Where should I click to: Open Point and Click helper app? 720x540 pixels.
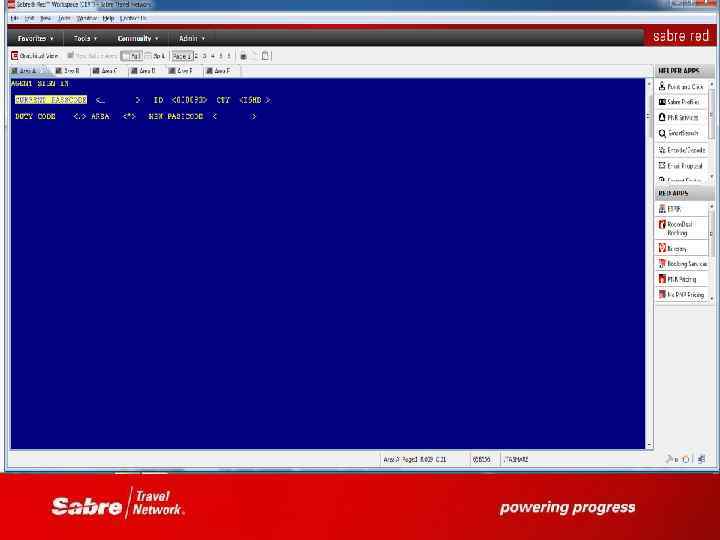(681, 87)
